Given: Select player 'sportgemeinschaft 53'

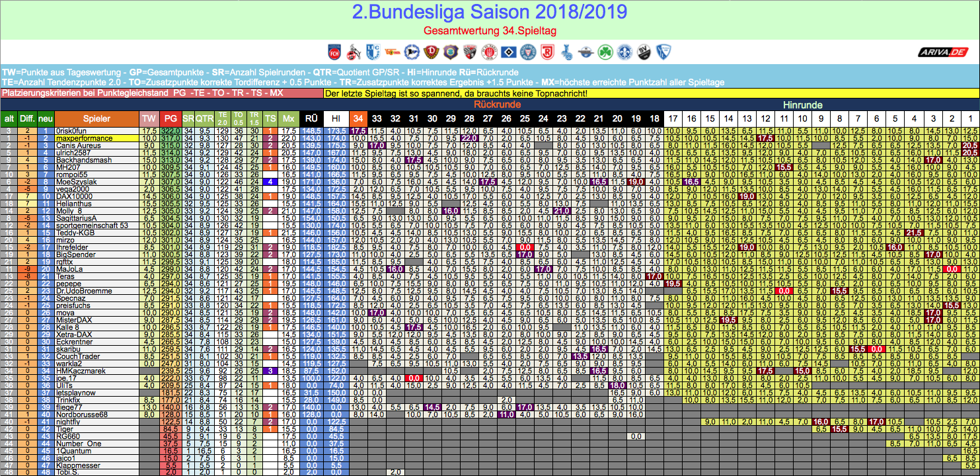Looking at the screenshot, I should pyautogui.click(x=96, y=225).
